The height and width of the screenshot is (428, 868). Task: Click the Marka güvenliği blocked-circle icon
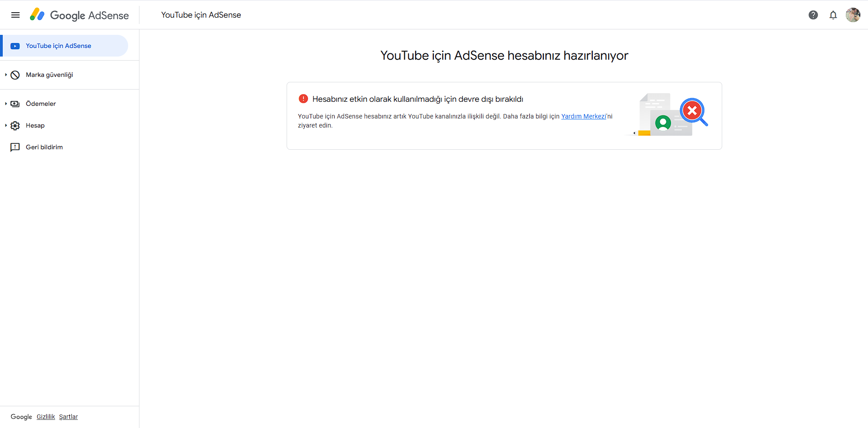(x=15, y=75)
